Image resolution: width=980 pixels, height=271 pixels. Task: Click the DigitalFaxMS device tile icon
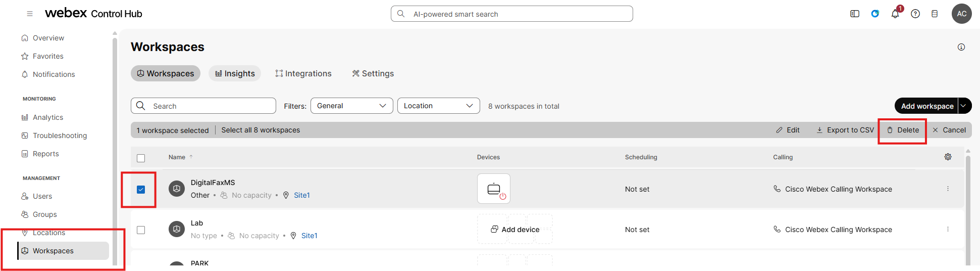(494, 189)
